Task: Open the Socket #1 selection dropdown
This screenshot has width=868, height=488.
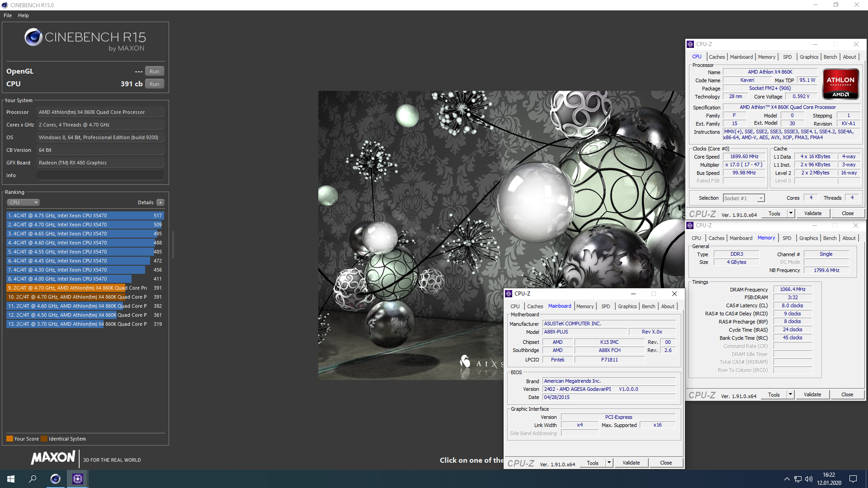Action: coord(744,198)
